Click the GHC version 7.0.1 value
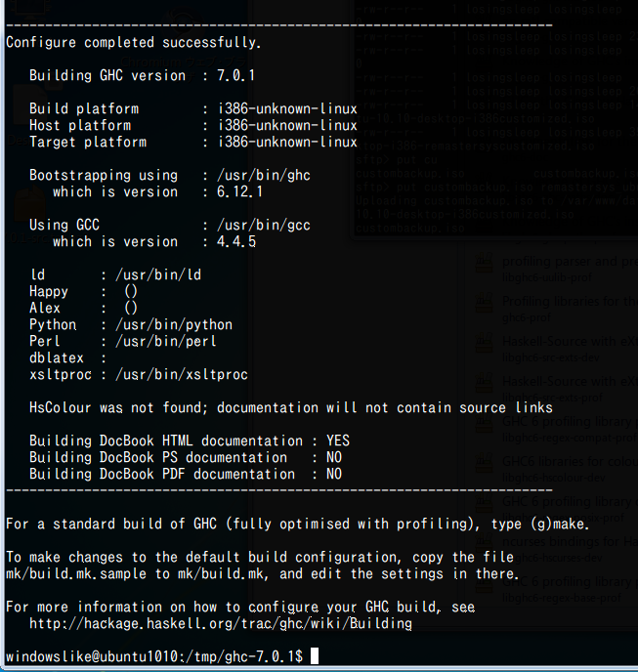Image resolution: width=638 pixels, height=672 pixels. click(235, 75)
